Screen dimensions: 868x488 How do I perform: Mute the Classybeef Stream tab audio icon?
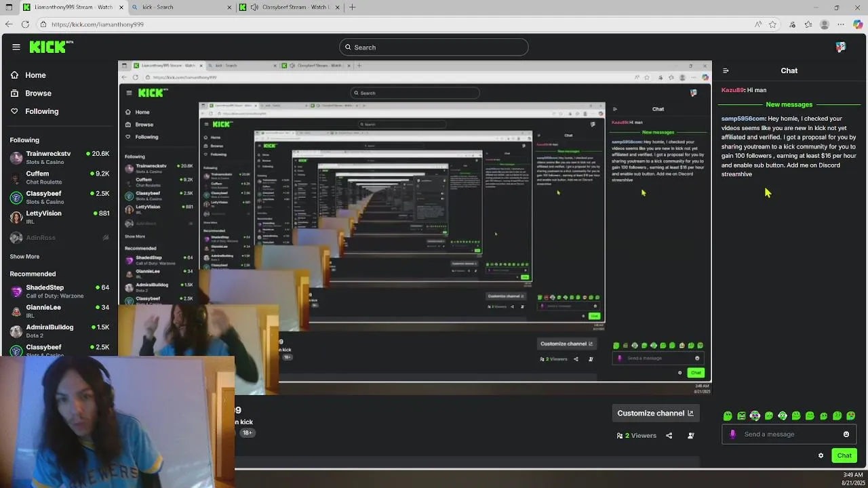[254, 7]
